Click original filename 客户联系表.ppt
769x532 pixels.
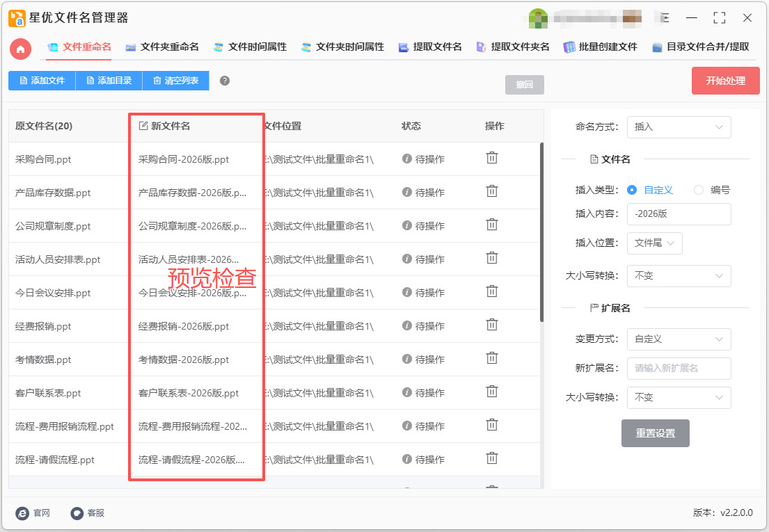pyautogui.click(x=48, y=393)
